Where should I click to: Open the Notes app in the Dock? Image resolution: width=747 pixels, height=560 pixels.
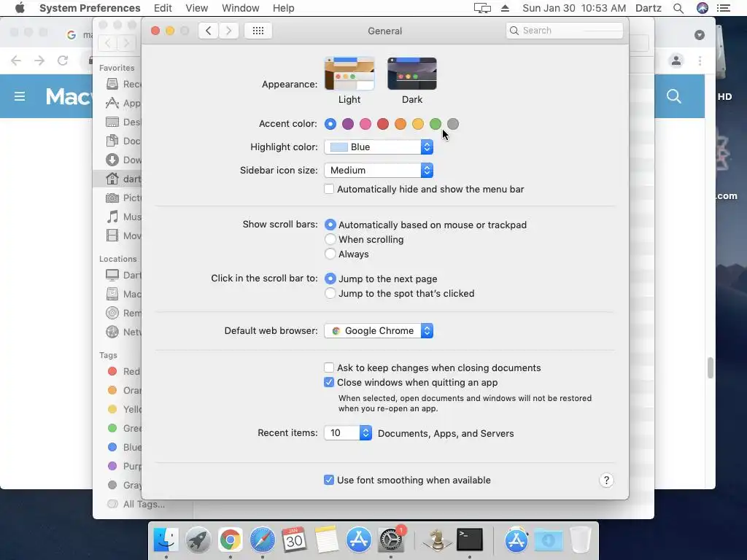click(x=326, y=540)
